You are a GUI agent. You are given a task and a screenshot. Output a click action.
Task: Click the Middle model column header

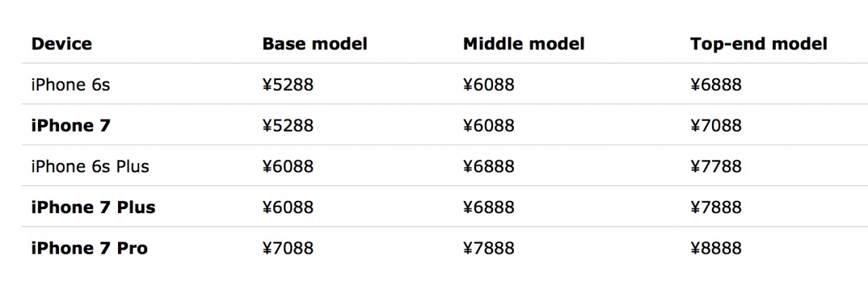[524, 44]
